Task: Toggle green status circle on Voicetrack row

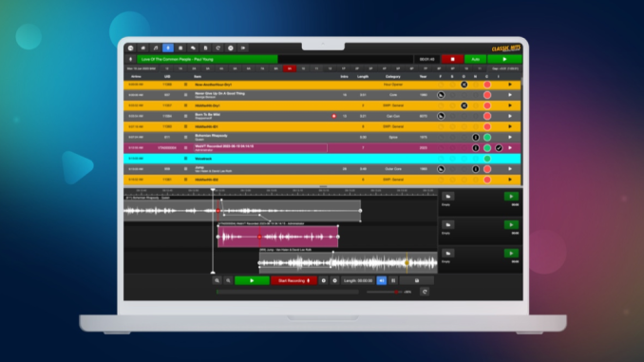Action: 487,159
